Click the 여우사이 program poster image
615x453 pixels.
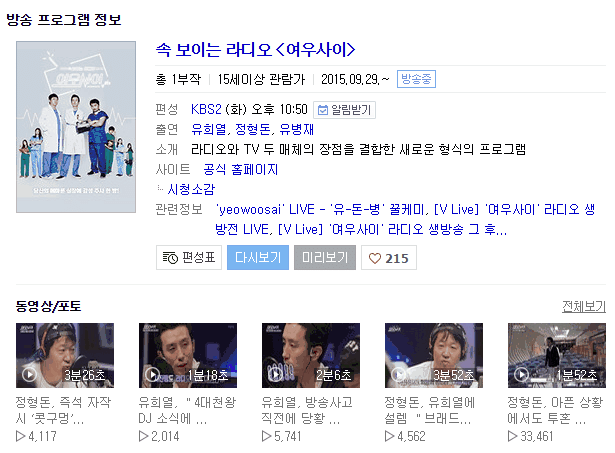point(76,127)
